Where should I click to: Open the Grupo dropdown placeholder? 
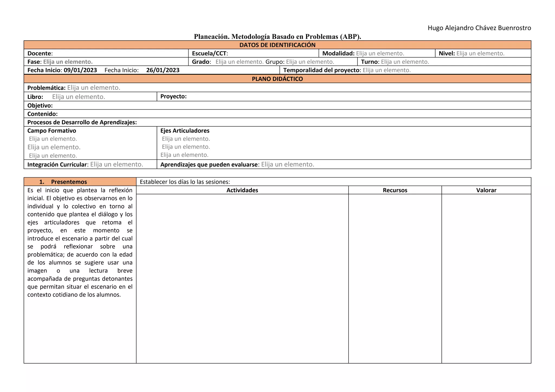pos(310,62)
